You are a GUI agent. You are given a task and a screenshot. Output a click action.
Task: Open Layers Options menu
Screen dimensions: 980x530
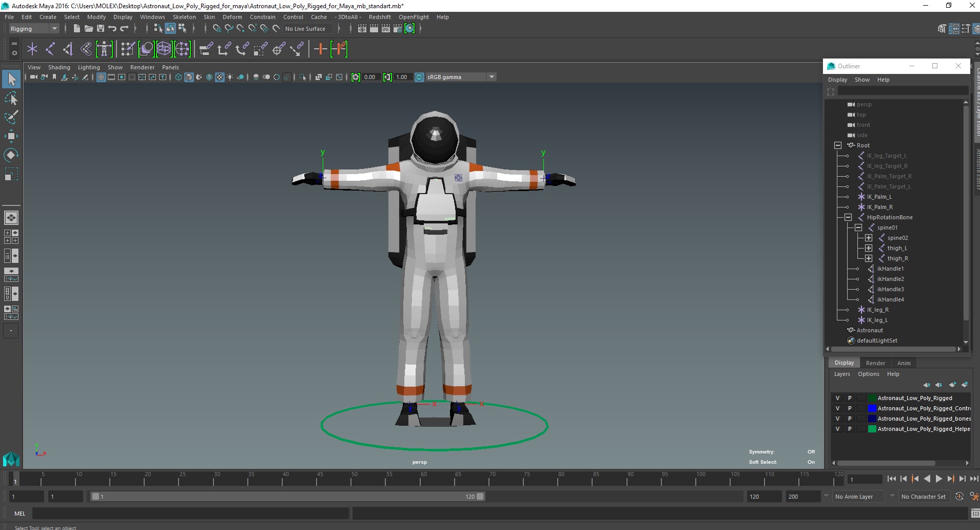pos(868,374)
